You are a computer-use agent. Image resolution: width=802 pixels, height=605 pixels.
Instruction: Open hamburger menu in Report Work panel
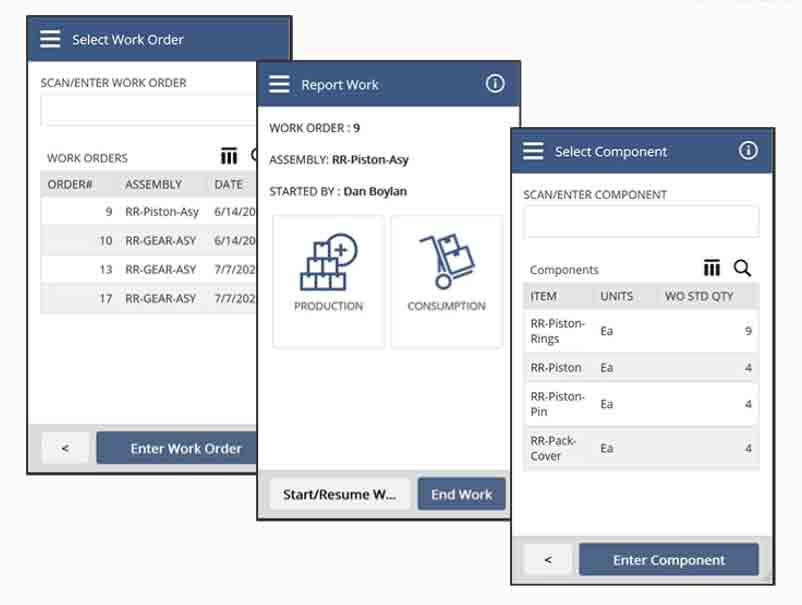point(280,85)
